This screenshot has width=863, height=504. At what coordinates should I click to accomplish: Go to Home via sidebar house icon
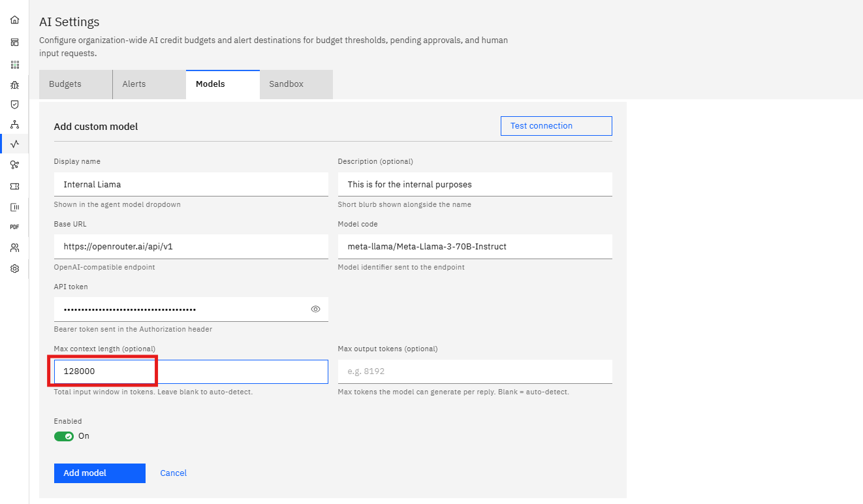(x=14, y=20)
